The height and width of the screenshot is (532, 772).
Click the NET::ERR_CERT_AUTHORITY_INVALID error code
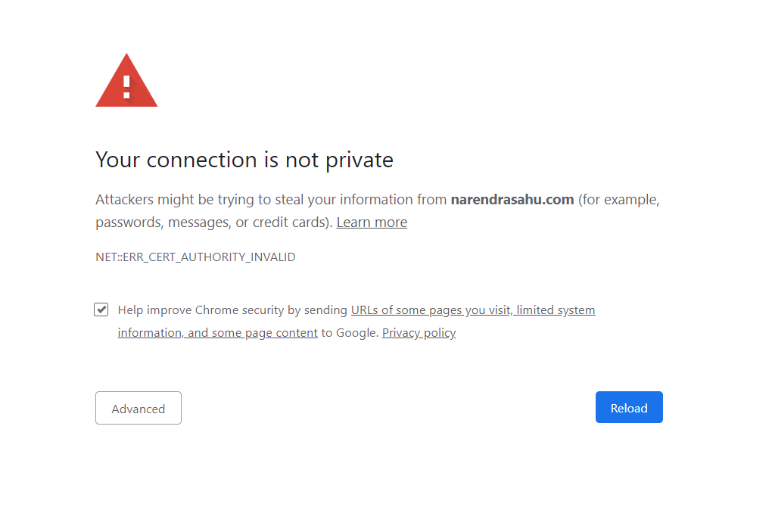(195, 257)
